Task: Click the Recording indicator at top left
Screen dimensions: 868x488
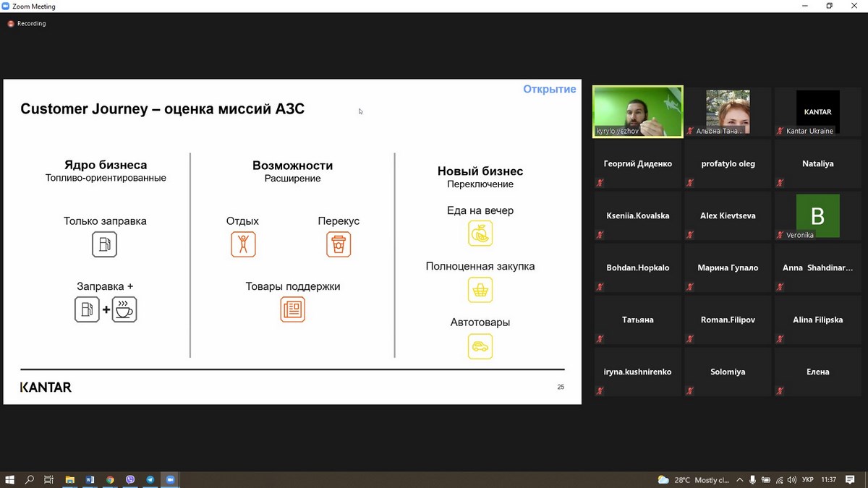Action: click(x=27, y=24)
